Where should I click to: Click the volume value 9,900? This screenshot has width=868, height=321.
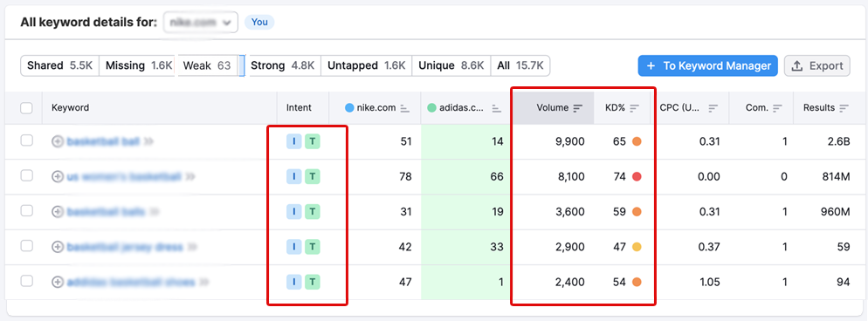pyautogui.click(x=570, y=141)
